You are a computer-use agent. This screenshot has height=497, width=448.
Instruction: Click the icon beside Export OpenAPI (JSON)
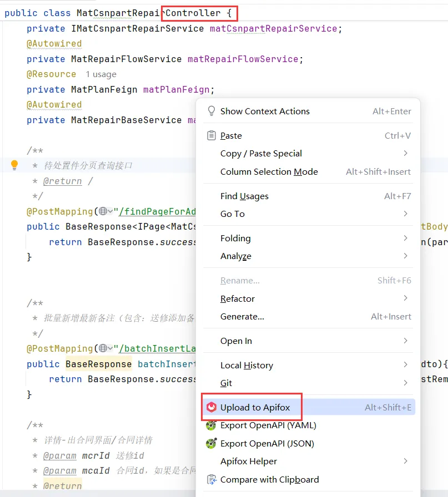click(x=212, y=443)
